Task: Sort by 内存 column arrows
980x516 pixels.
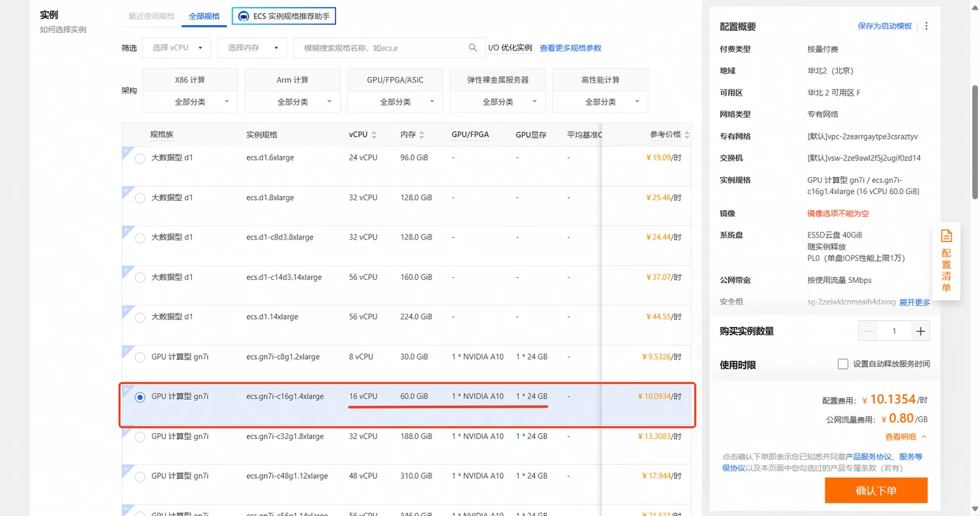Action: pyautogui.click(x=423, y=134)
